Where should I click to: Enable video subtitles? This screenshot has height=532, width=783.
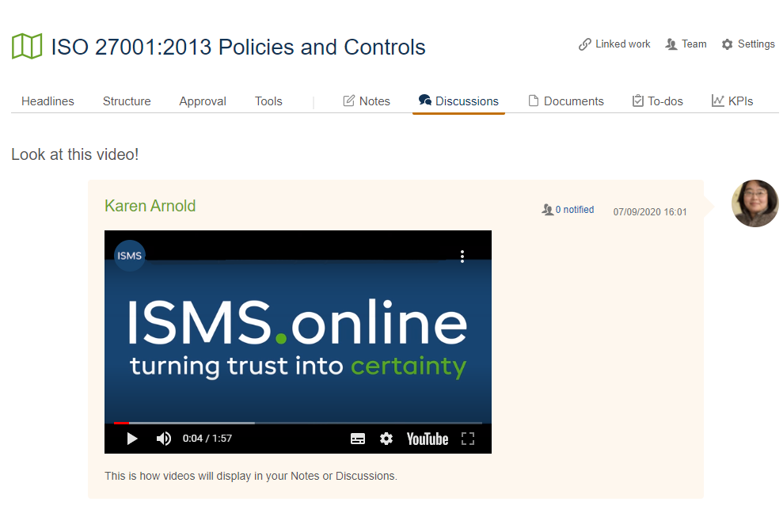[357, 438]
